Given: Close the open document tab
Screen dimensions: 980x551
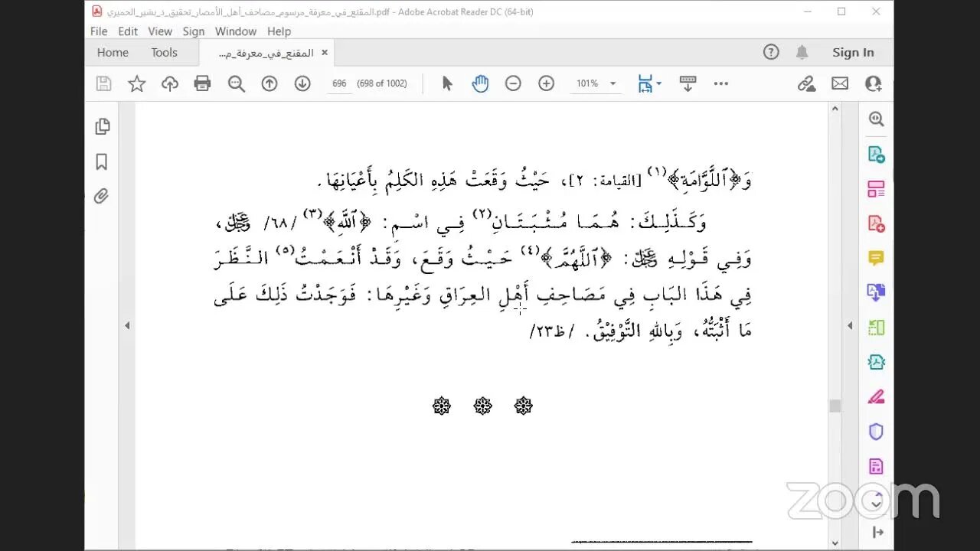Looking at the screenshot, I should click(x=325, y=52).
